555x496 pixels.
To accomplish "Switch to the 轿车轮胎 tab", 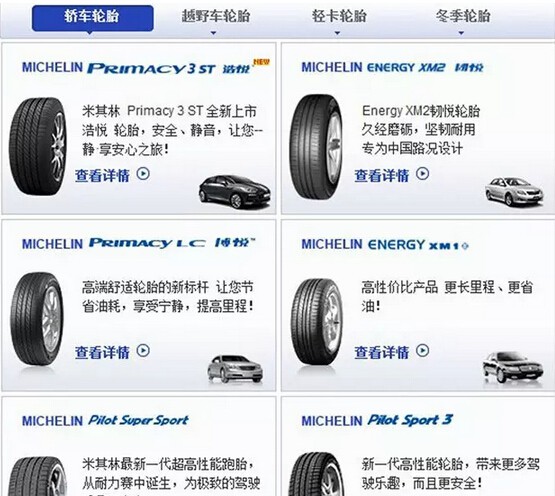I will (x=92, y=18).
